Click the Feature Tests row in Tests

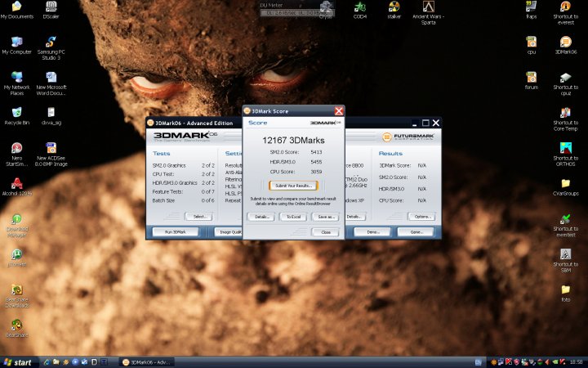[184, 191]
